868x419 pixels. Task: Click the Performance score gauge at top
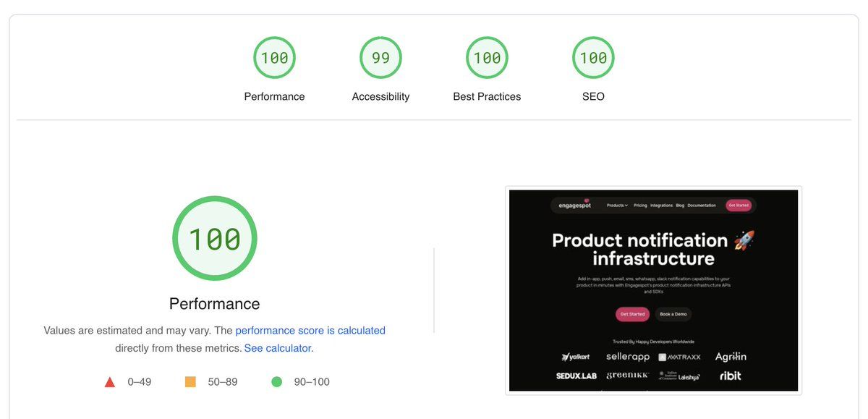(x=274, y=57)
